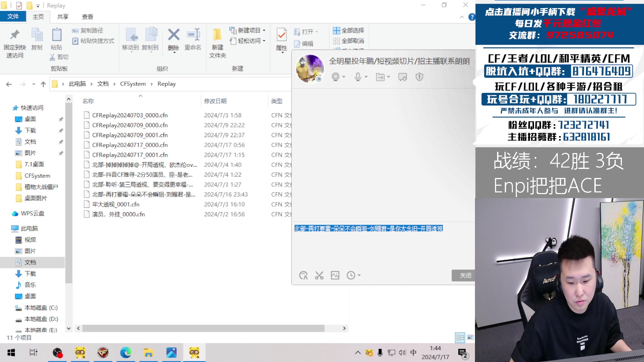
Task: Switch to the 查看 ribbon tab
Action: [87, 16]
